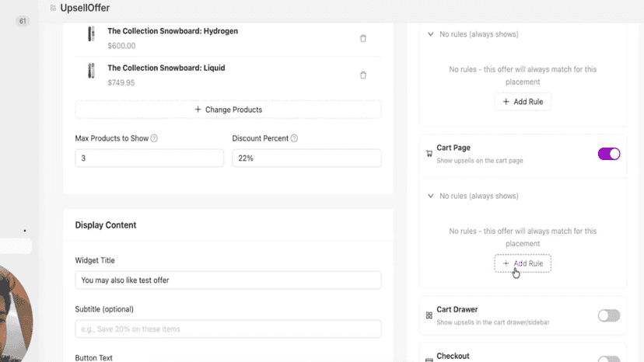This screenshot has height=362, width=644.
Task: Click the Subtitle optional input
Action: click(x=228, y=329)
